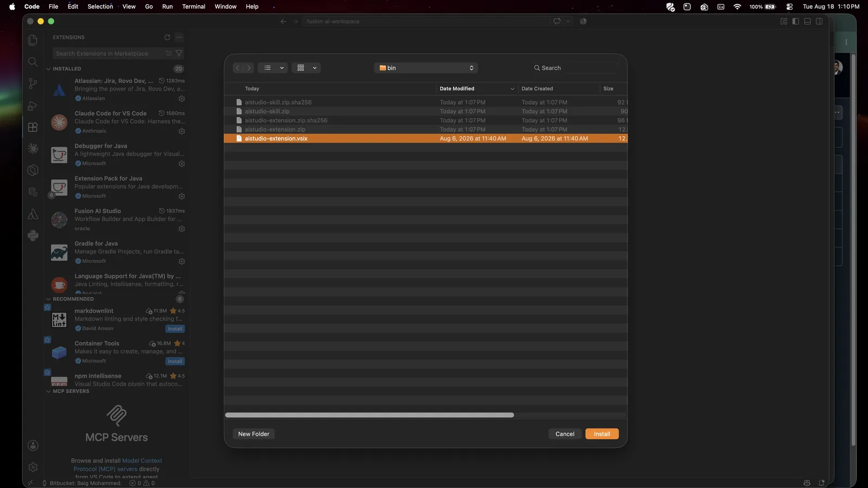Open the Selection menu

point(100,7)
